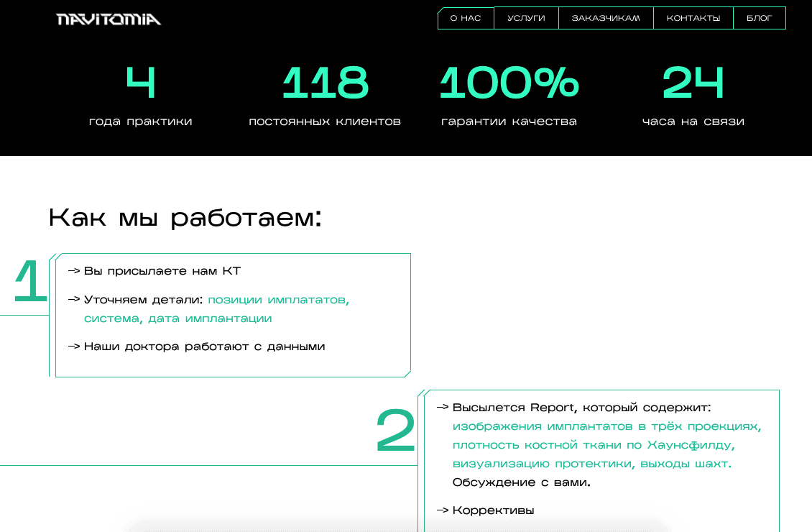Select ЗАКАЗЧИКАМ in the navigation bar
The width and height of the screenshot is (812, 532).
pos(605,18)
